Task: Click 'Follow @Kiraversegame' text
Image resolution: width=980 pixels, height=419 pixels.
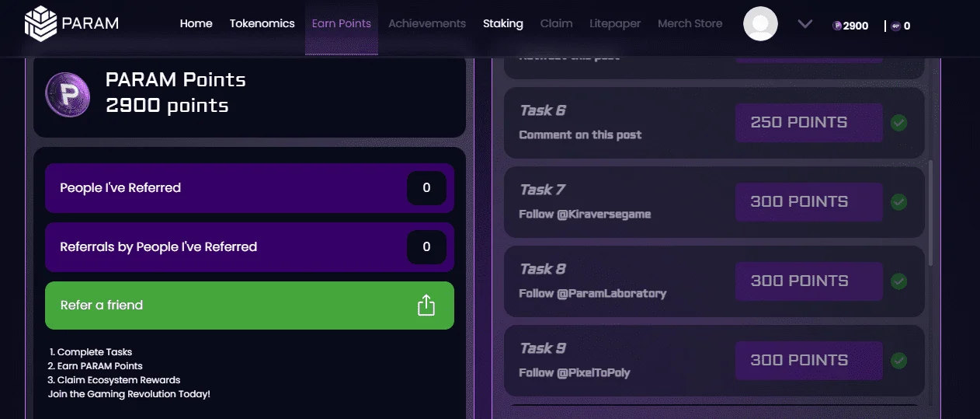Action: click(x=585, y=214)
